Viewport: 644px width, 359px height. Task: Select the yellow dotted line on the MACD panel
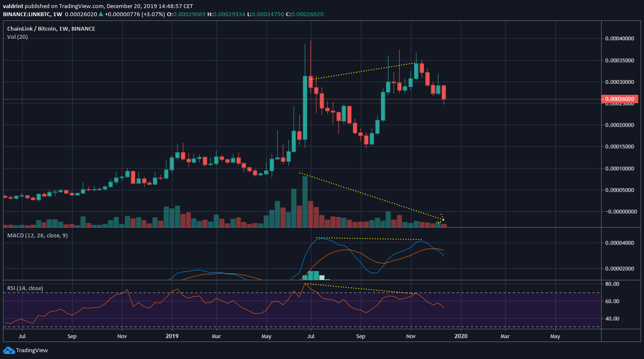370,239
